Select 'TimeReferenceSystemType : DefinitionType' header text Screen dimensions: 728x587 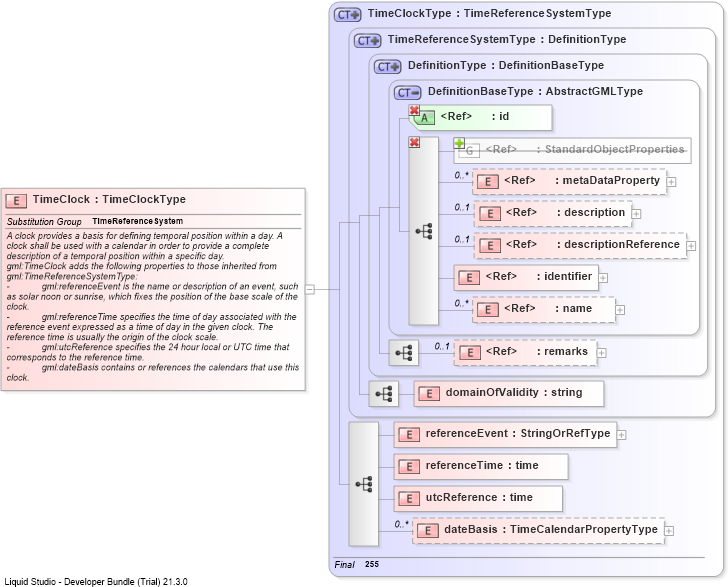507,39
